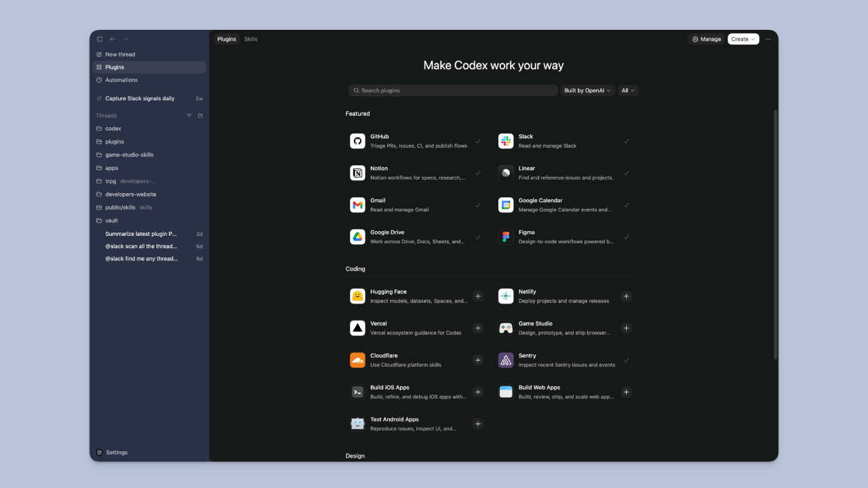Viewport: 868px width, 488px height.
Task: Toggle the Slack plugin checkmark
Action: tap(626, 141)
